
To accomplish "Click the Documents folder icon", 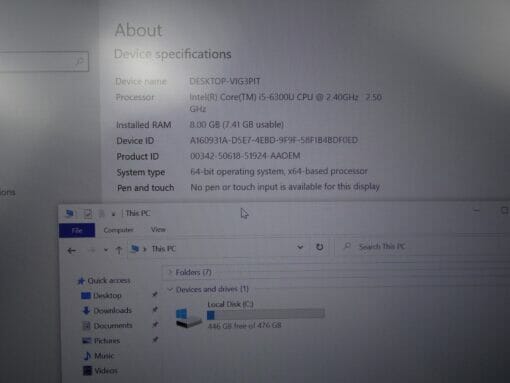I will [x=86, y=326].
